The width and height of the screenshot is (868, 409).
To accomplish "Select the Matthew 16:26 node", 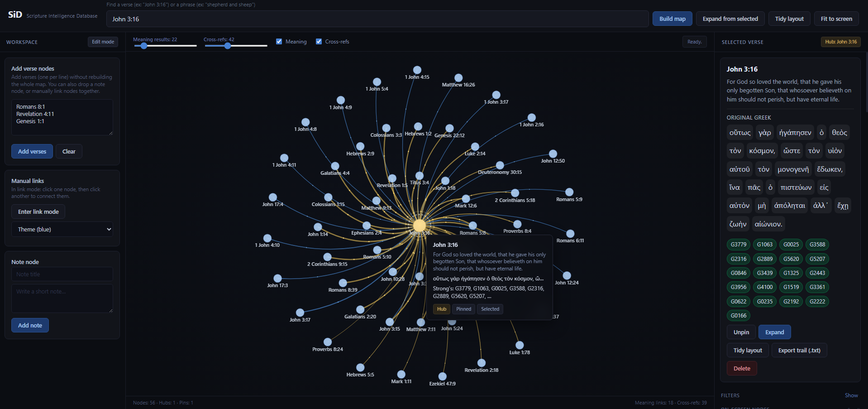I will point(458,78).
